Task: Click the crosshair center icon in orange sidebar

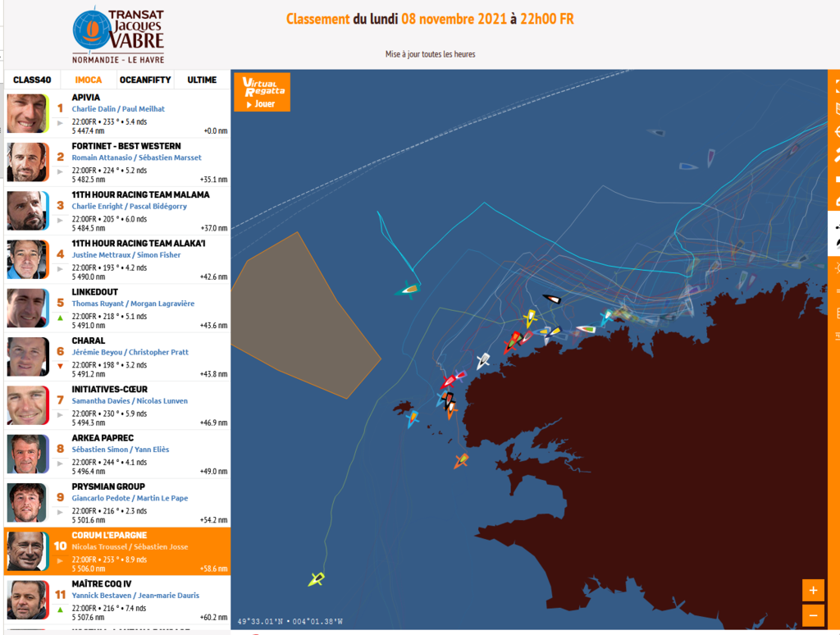Action: (836, 132)
